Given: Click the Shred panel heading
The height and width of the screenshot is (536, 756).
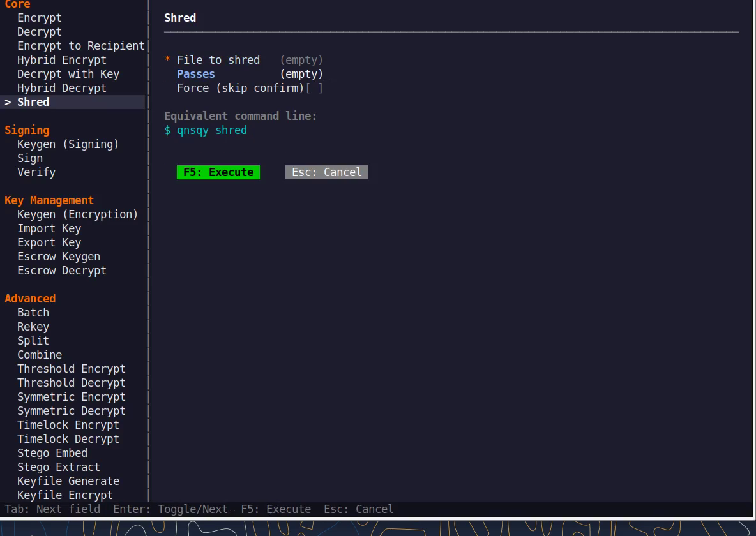Looking at the screenshot, I should tap(180, 18).
